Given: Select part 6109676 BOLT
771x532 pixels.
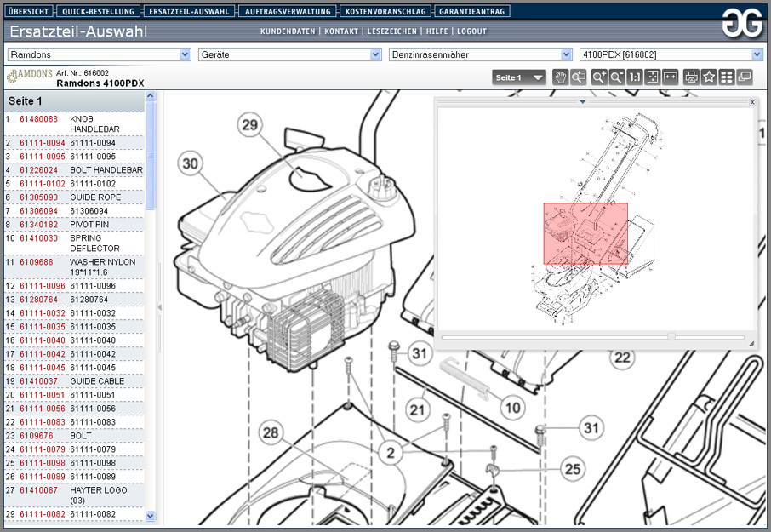Looking at the screenshot, I should coord(74,436).
